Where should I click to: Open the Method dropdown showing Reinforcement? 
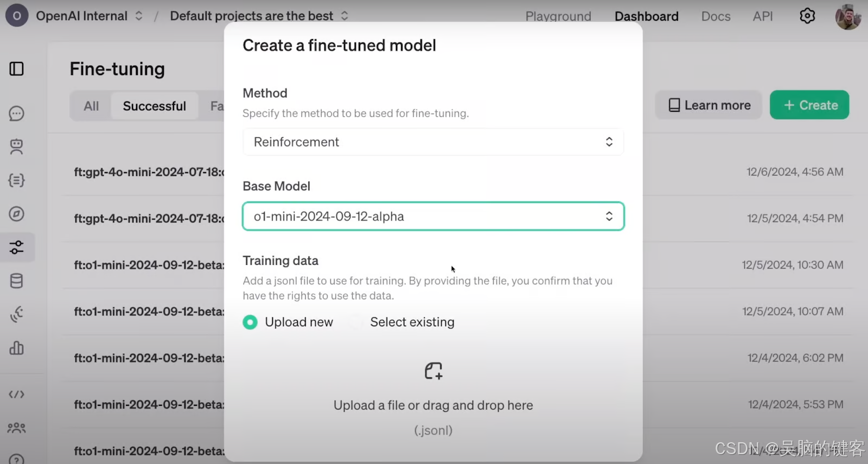pyautogui.click(x=433, y=142)
